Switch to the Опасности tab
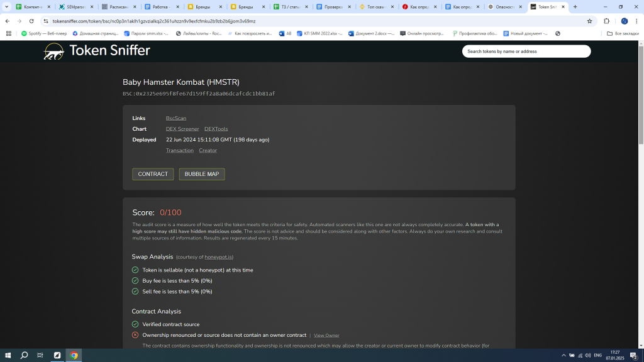Image resolution: width=644 pixels, height=362 pixels. click(505, 6)
